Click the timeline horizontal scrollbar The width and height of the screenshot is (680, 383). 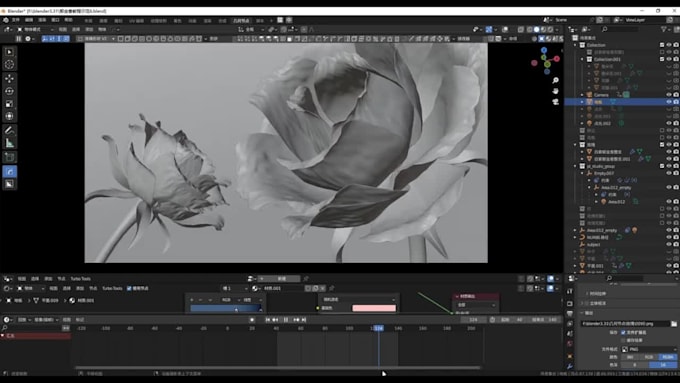pos(278,368)
